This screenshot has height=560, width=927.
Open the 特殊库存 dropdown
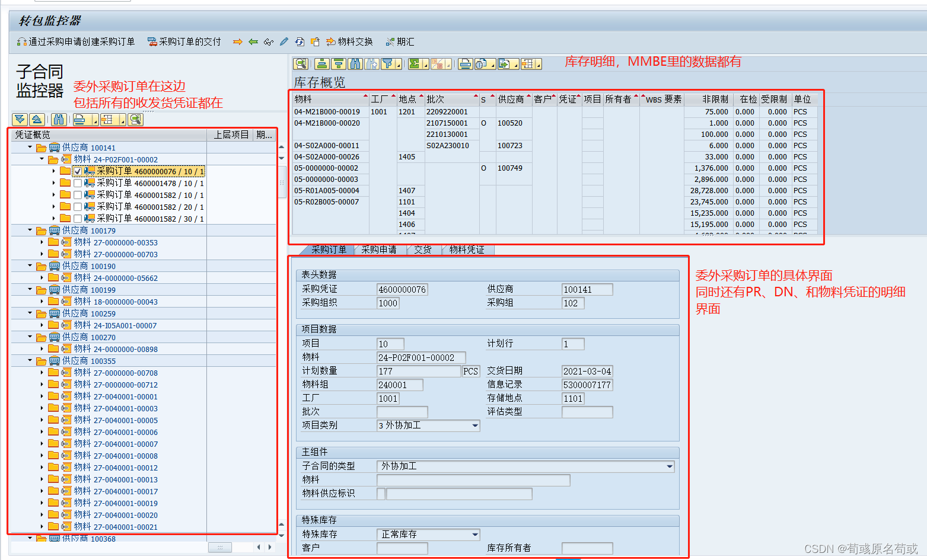point(475,535)
